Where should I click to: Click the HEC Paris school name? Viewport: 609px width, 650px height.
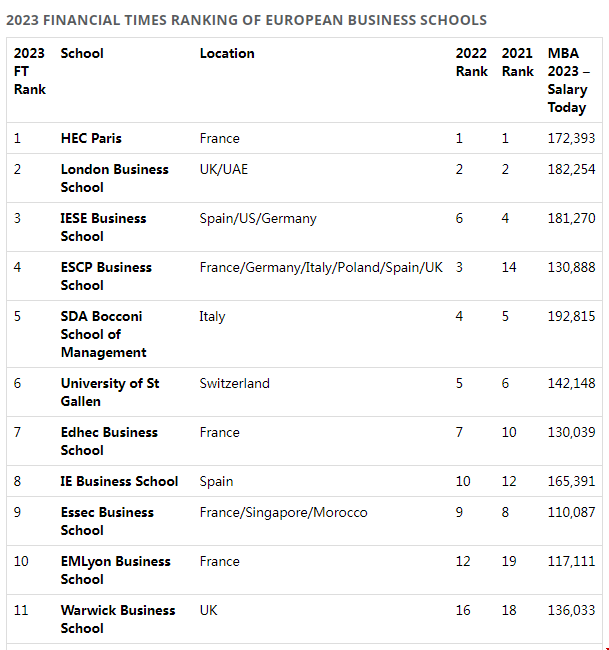click(x=91, y=138)
